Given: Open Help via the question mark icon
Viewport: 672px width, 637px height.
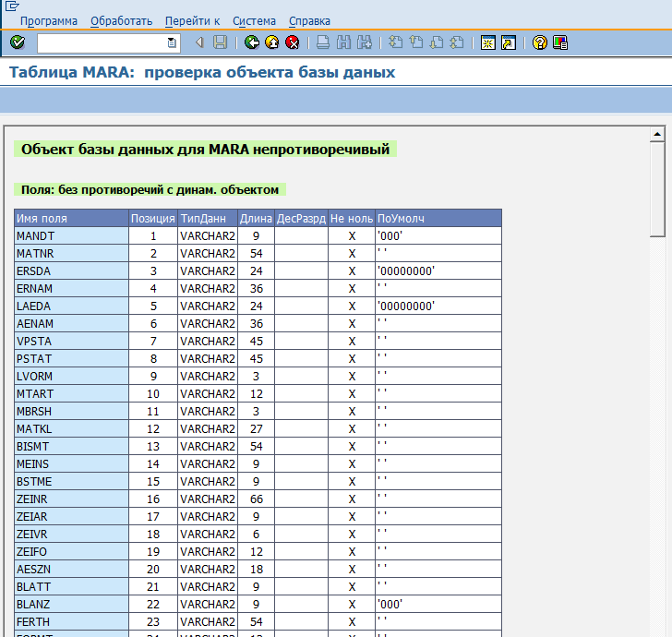Looking at the screenshot, I should [x=540, y=42].
